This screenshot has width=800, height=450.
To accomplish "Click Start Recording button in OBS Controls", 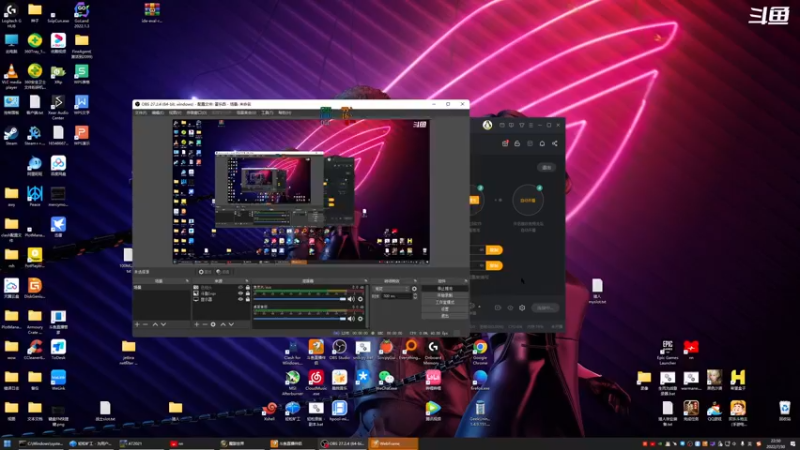I will pos(445,295).
